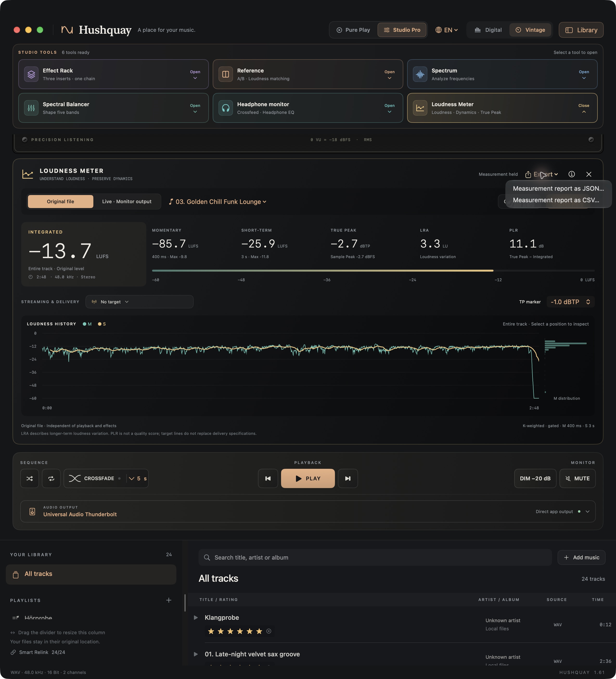Start playback with the PLAY button
The width and height of the screenshot is (616, 679).
pos(308,479)
